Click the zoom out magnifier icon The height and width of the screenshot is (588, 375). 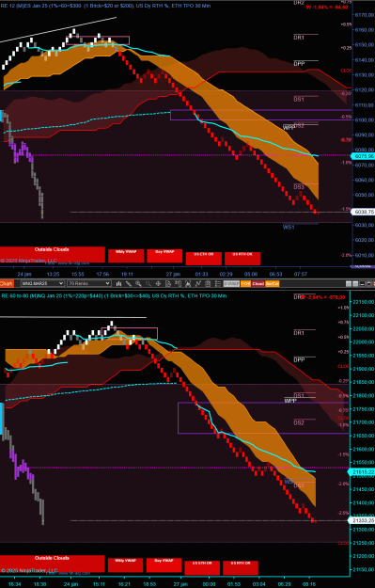148,283
